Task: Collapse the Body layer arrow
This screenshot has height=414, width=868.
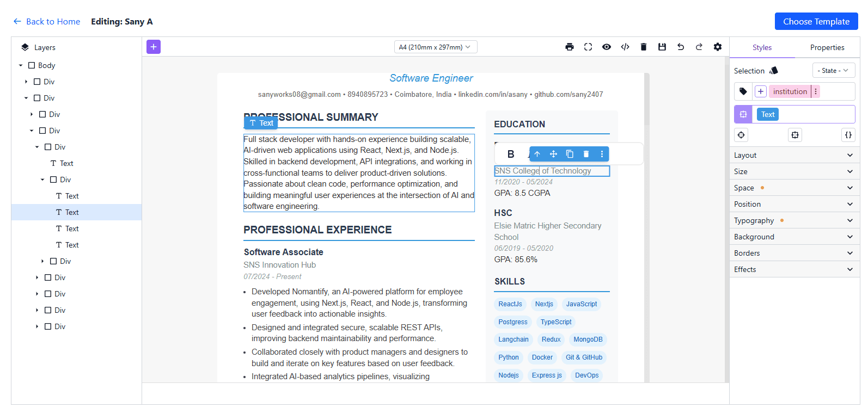Action: 21,65
